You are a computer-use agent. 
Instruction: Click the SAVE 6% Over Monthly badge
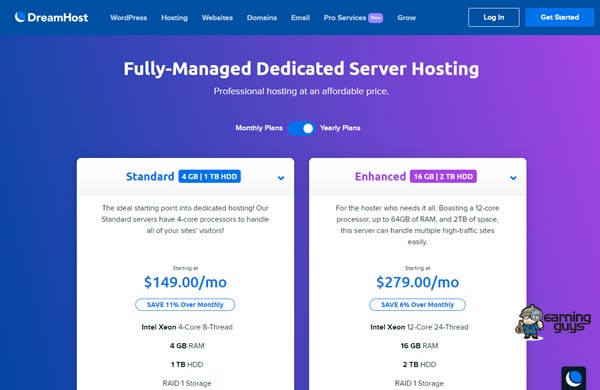tap(417, 305)
